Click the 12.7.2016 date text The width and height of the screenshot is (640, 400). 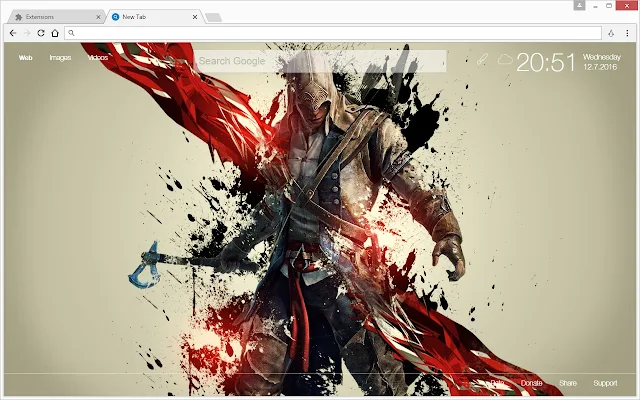click(600, 67)
